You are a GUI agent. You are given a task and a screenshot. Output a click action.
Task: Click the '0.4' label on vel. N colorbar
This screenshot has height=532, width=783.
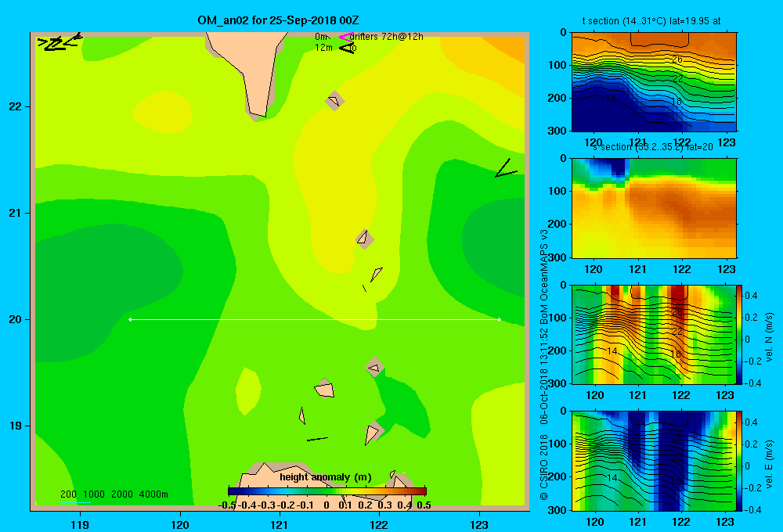coord(751,296)
